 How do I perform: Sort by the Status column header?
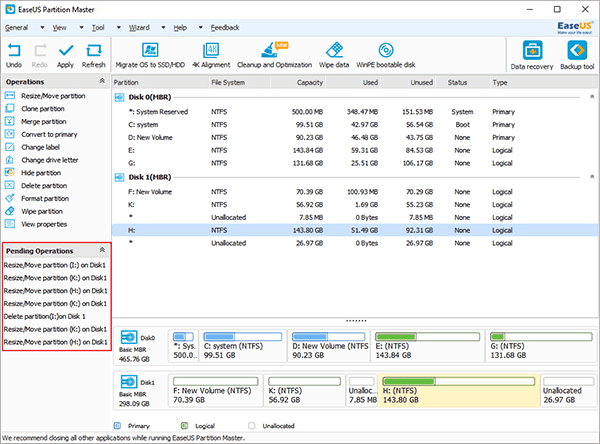[463, 82]
